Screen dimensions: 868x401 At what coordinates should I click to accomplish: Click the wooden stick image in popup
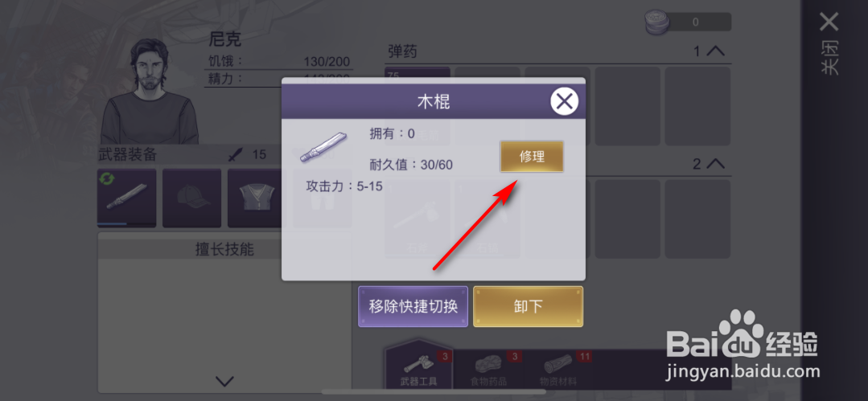coord(323,147)
